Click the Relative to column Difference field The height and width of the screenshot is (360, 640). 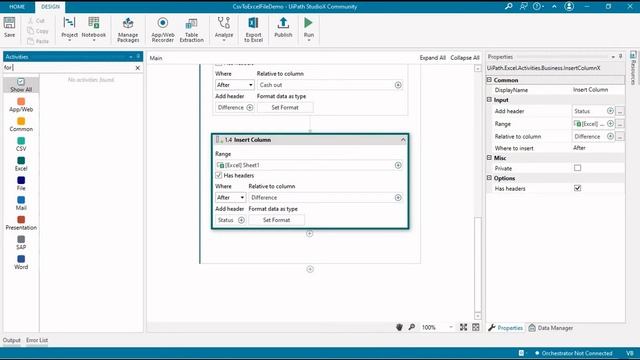click(x=325, y=198)
